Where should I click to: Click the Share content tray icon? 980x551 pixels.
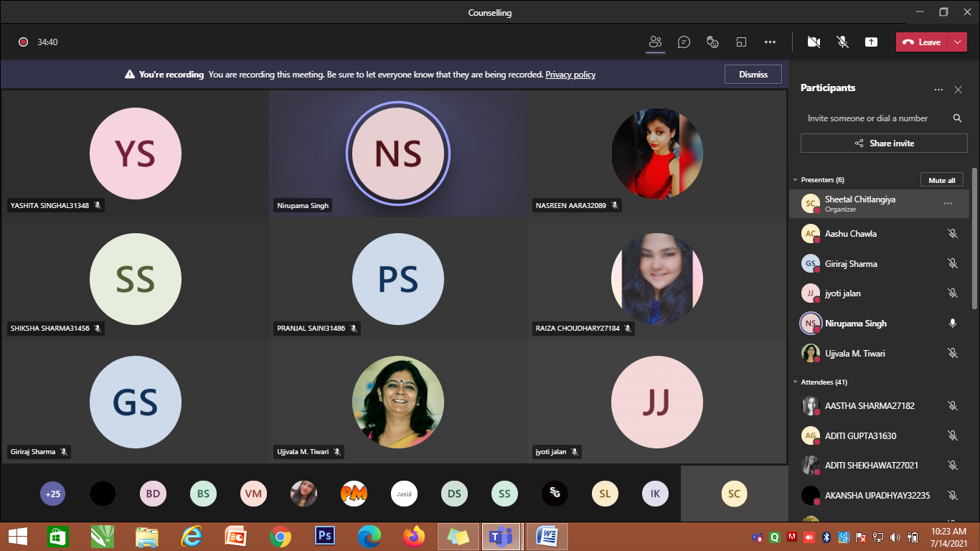(871, 42)
